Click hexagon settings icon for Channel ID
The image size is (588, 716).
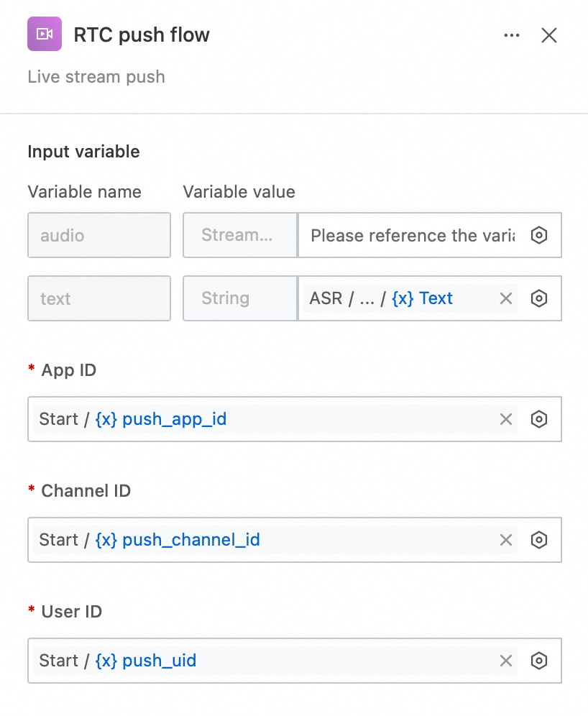[x=539, y=540]
